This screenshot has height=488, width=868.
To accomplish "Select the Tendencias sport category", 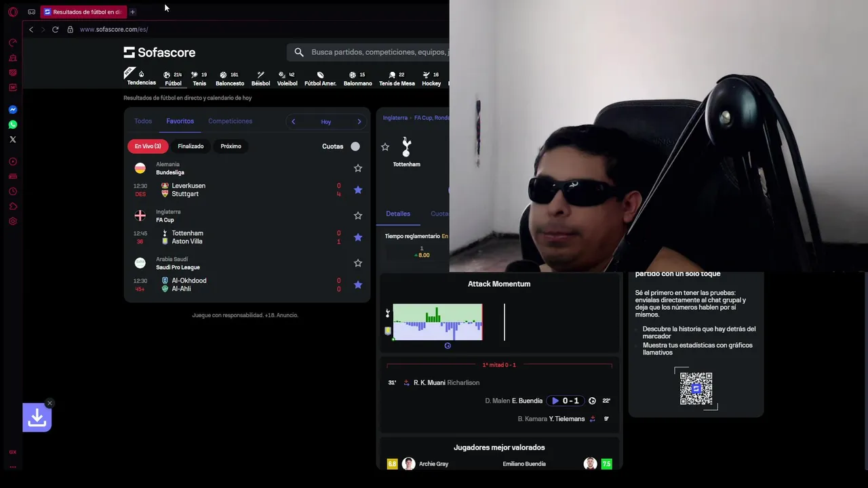I will [x=141, y=78].
